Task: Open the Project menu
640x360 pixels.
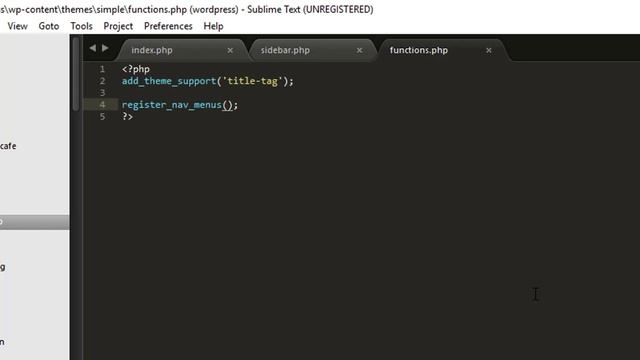Action: (x=118, y=26)
